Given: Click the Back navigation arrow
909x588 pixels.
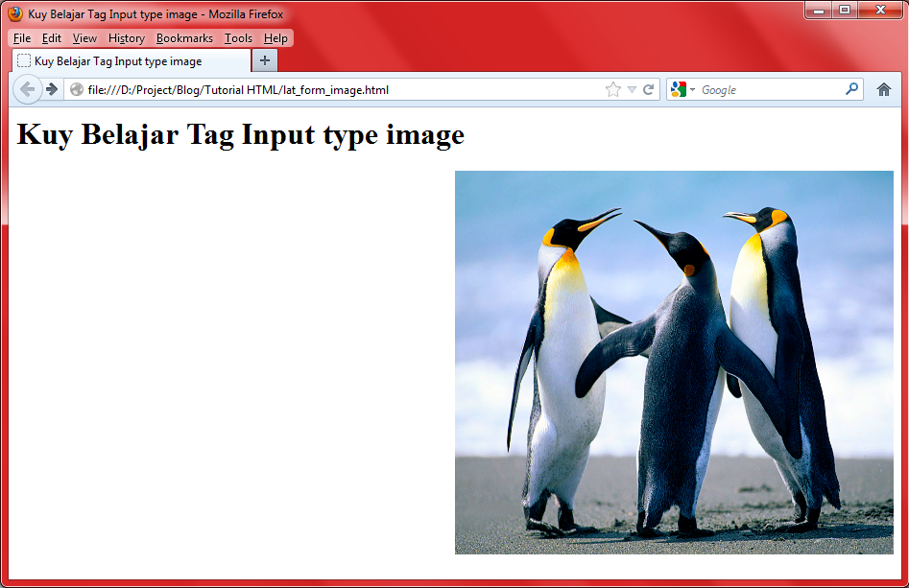Looking at the screenshot, I should pos(28,88).
